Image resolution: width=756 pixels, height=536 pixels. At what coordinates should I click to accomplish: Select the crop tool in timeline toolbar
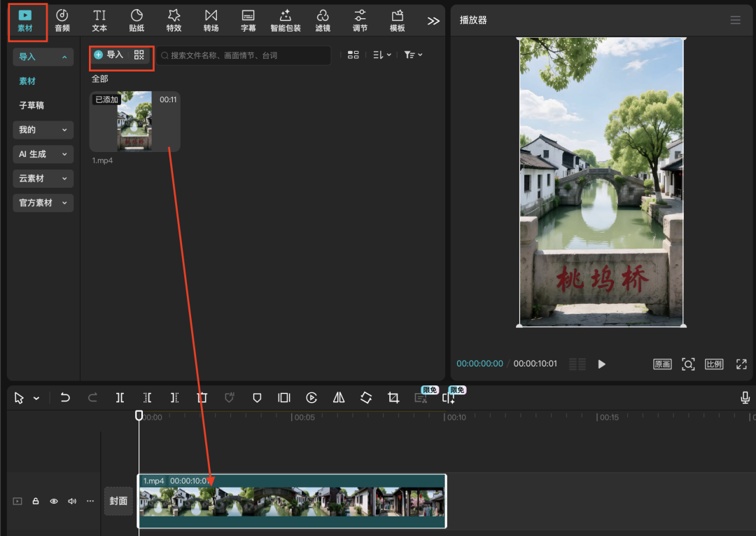(x=393, y=398)
